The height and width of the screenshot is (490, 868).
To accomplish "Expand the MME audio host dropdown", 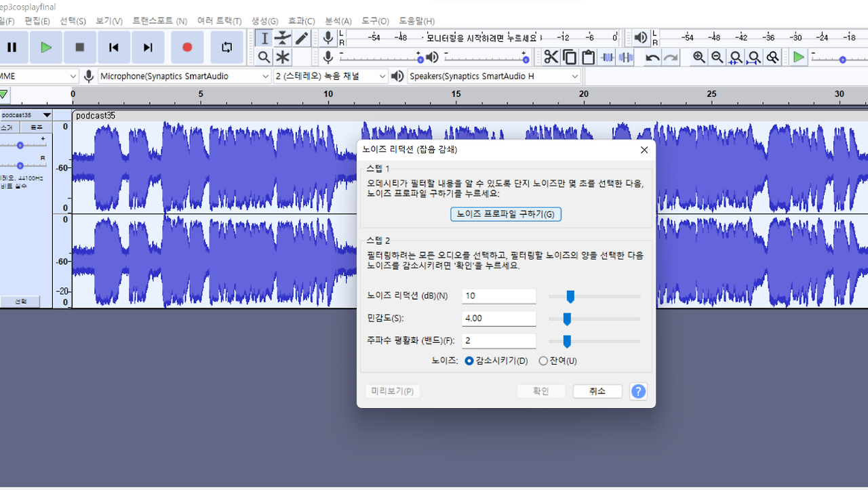I will click(x=39, y=77).
